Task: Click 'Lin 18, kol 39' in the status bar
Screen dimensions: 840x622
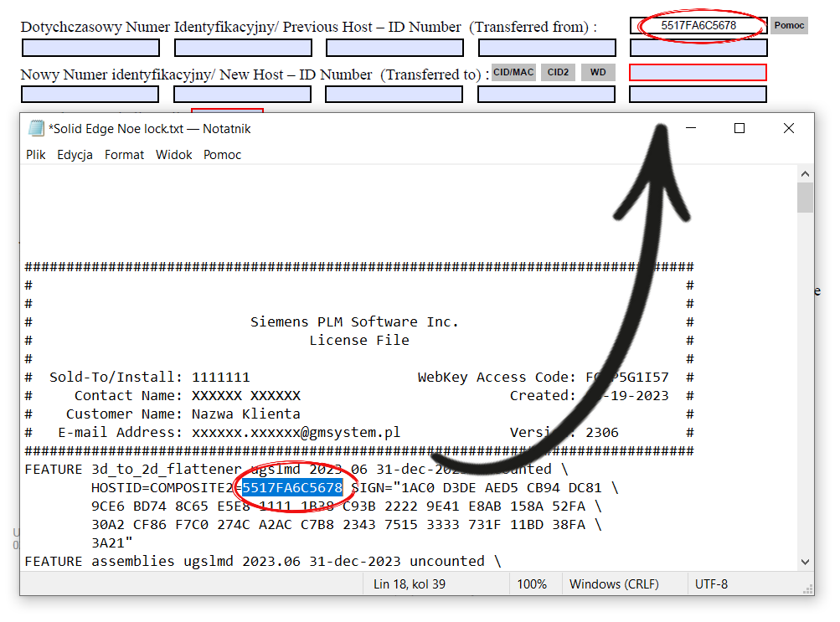Action: (410, 584)
